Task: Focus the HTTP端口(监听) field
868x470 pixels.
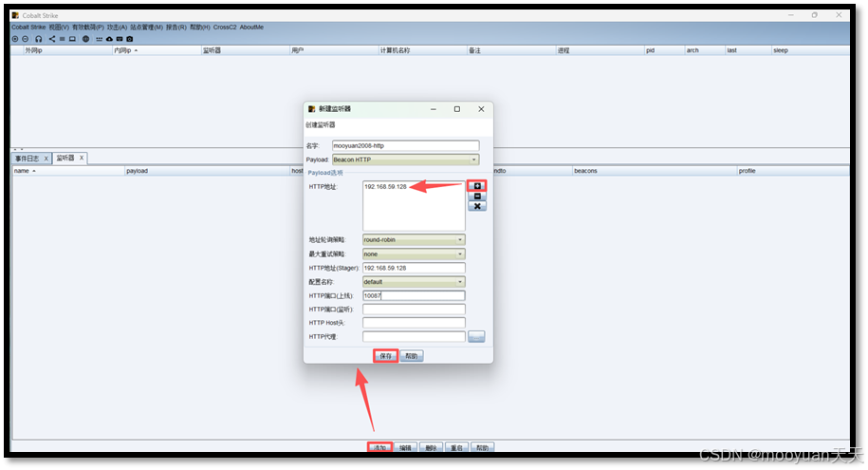Action: (414, 310)
